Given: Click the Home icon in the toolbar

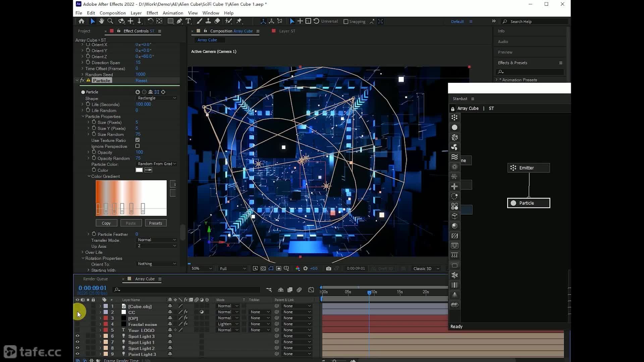Looking at the screenshot, I should (x=81, y=21).
